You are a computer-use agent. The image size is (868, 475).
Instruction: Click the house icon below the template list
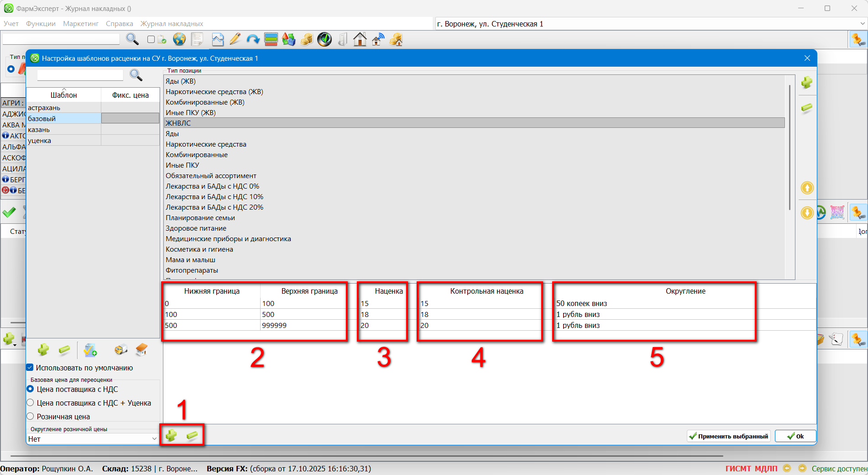click(141, 350)
